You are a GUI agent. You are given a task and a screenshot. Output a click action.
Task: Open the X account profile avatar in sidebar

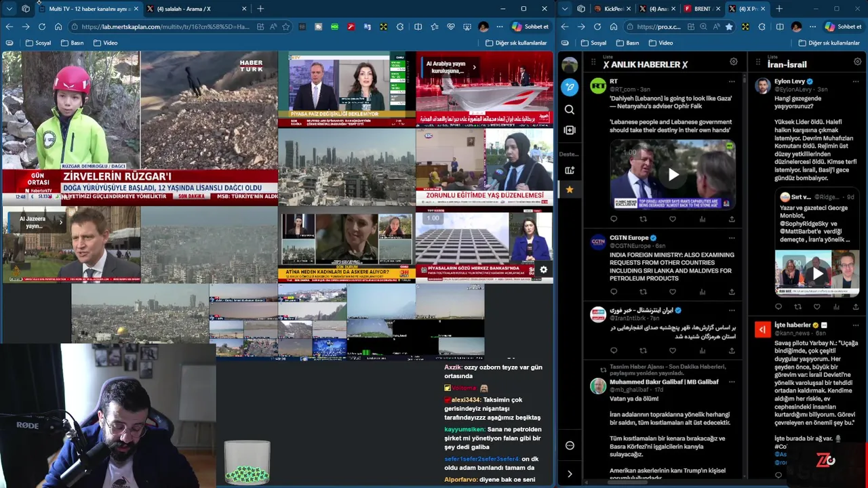tap(570, 65)
